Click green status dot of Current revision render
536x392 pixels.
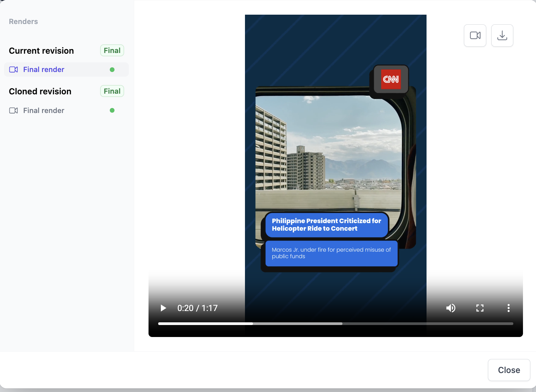(112, 70)
